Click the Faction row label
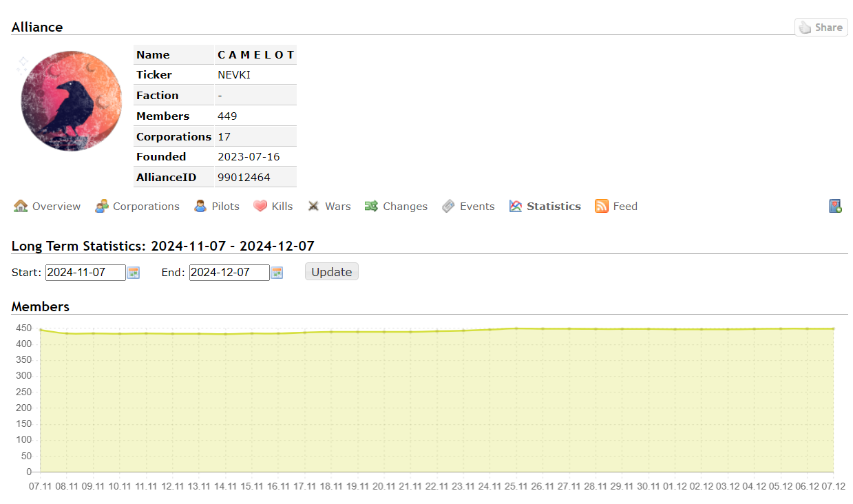The height and width of the screenshot is (504, 853). (x=158, y=96)
